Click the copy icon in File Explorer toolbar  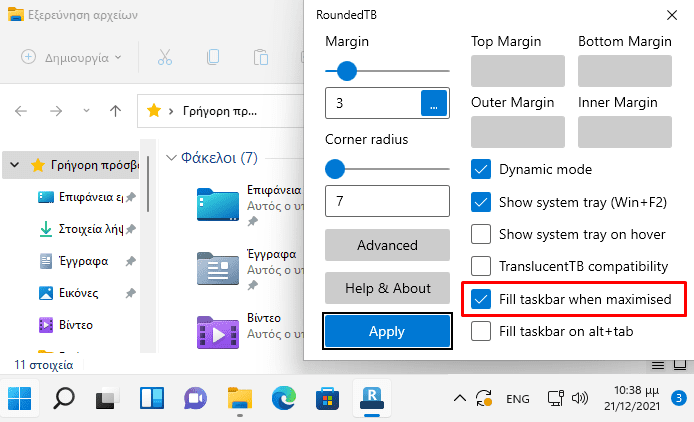pos(213,58)
